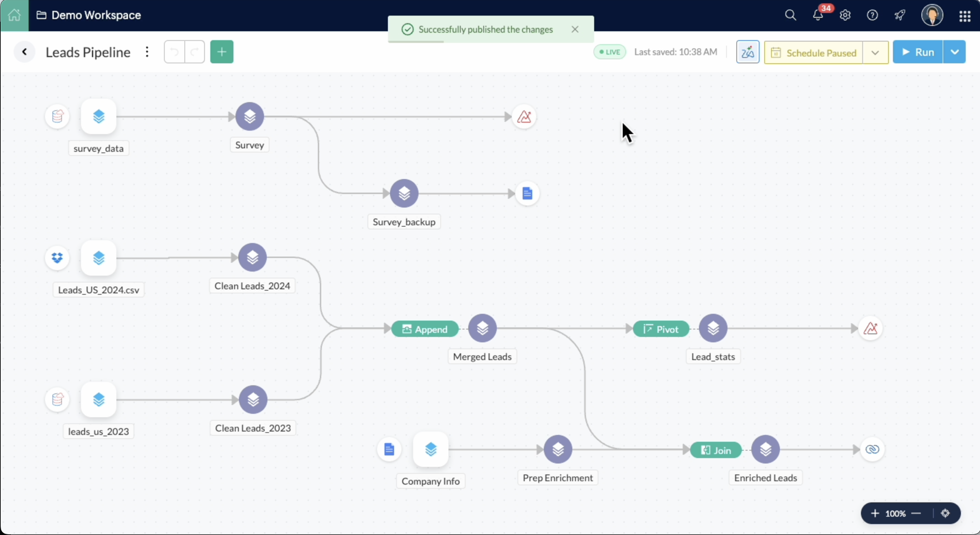The image size is (980, 535).
Task: Open the apps grid menu
Action: click(x=964, y=16)
